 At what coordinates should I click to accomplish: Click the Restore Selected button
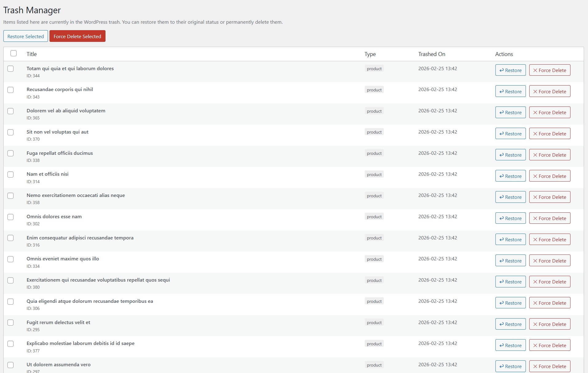(26, 36)
